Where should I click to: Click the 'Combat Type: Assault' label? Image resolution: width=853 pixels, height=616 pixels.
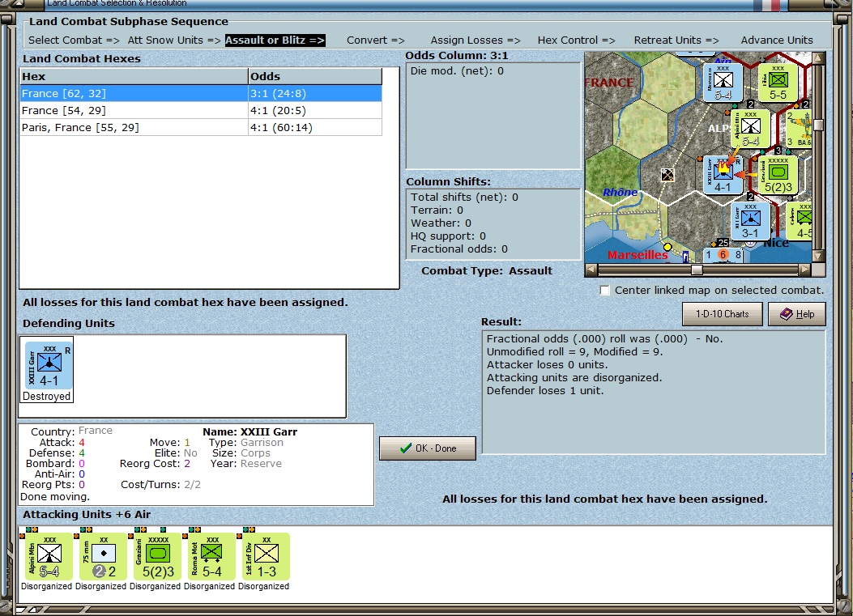[x=487, y=270]
